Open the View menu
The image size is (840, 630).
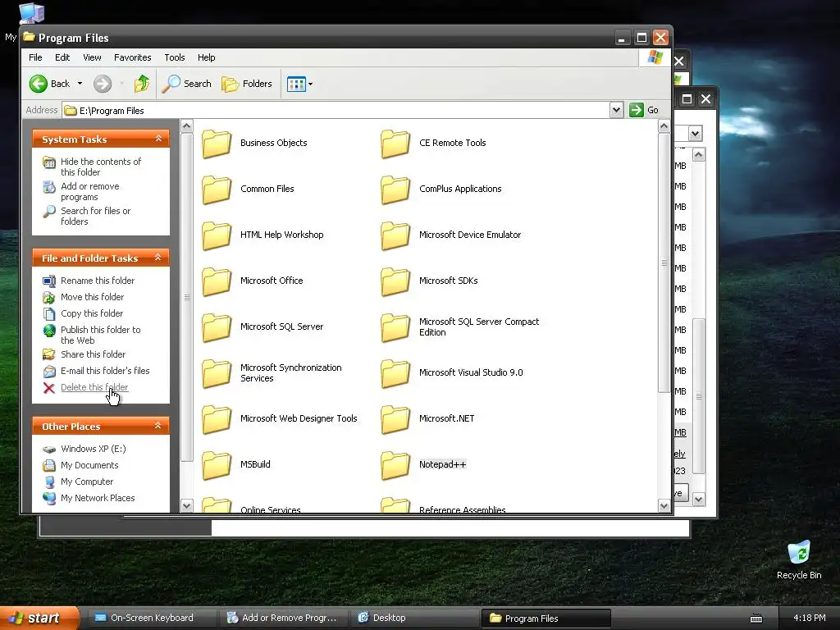coord(92,57)
